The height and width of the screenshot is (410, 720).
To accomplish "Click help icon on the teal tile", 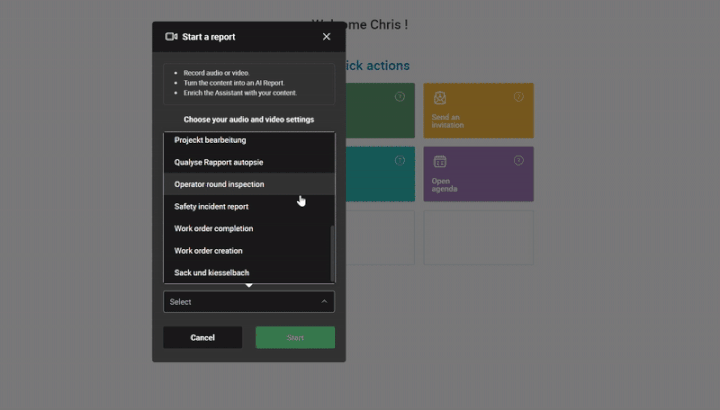I will coord(400,160).
